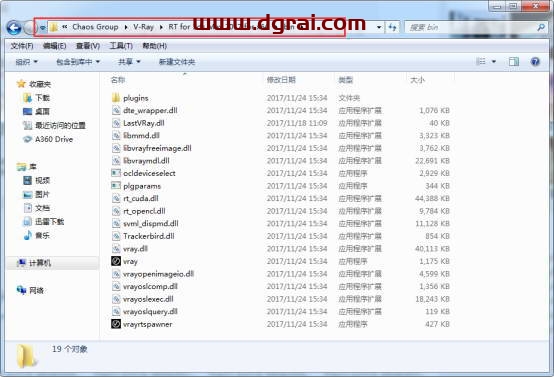Select Trackerbird.dll file name
This screenshot has width=554, height=377.
149,236
